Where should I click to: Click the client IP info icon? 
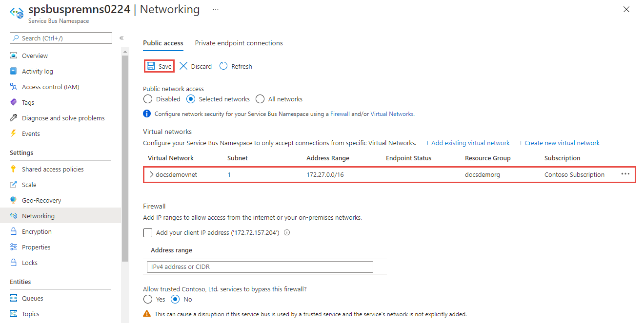287,232
